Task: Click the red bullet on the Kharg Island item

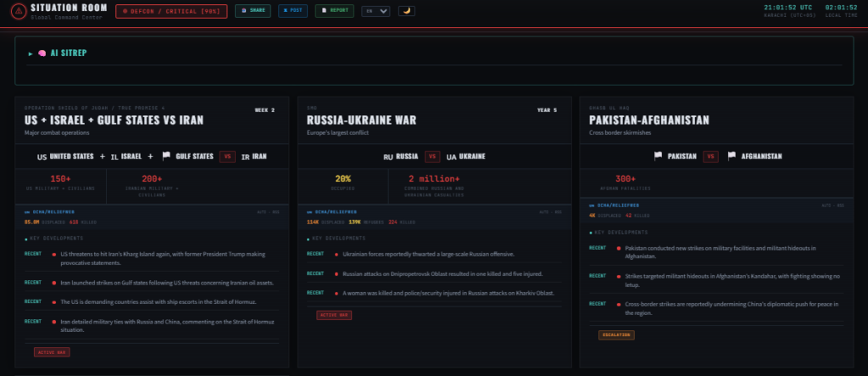Action: click(x=53, y=253)
